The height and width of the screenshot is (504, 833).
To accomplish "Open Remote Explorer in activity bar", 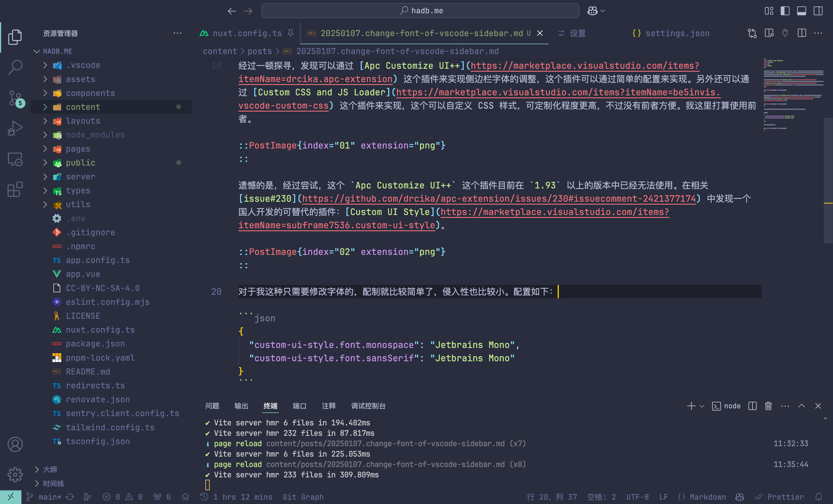I will point(15,159).
